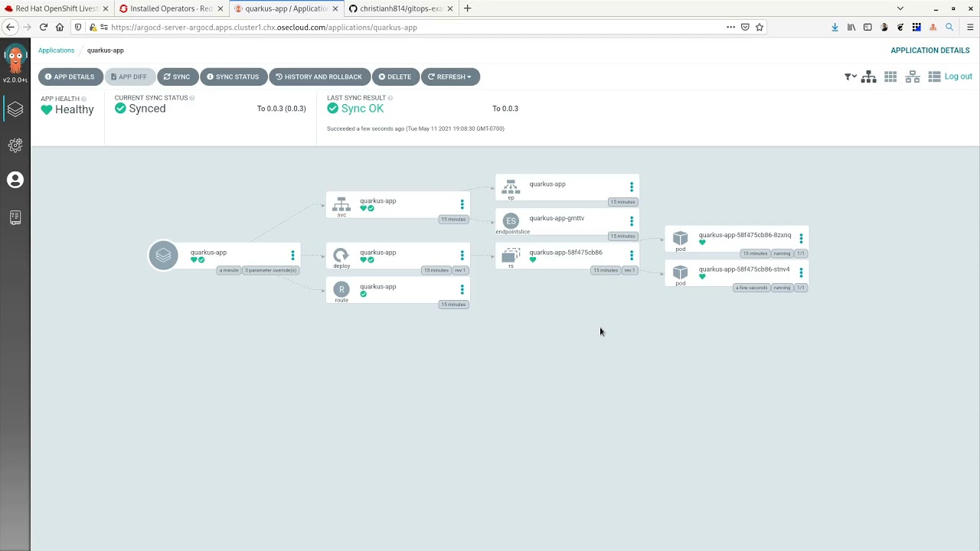The image size is (980, 551).
Task: Click pod icon for quarkus-app-58f475cb86-8zxnq
Action: [x=680, y=238]
